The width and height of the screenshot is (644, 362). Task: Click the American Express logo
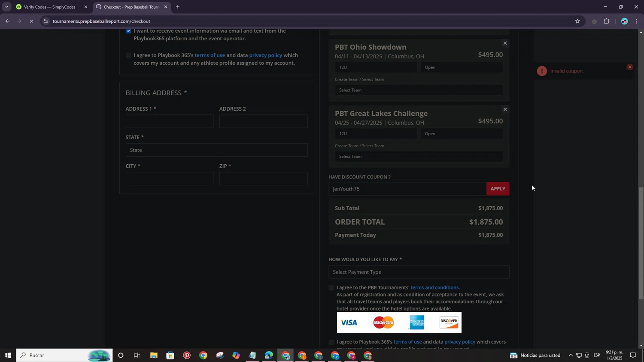pyautogui.click(x=416, y=323)
